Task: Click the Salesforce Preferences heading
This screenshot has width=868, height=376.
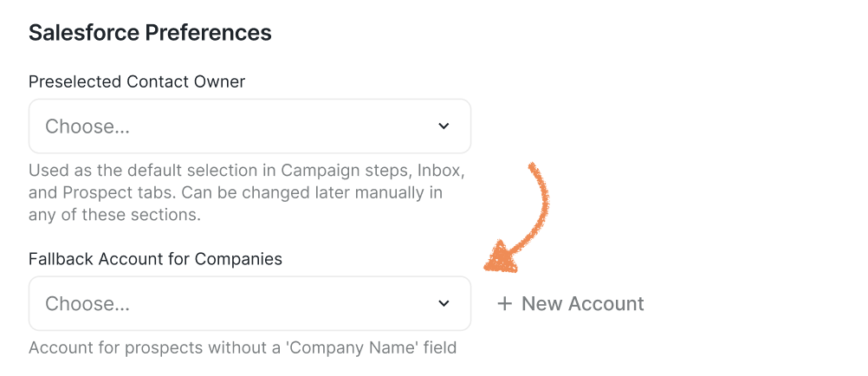Action: (x=150, y=33)
